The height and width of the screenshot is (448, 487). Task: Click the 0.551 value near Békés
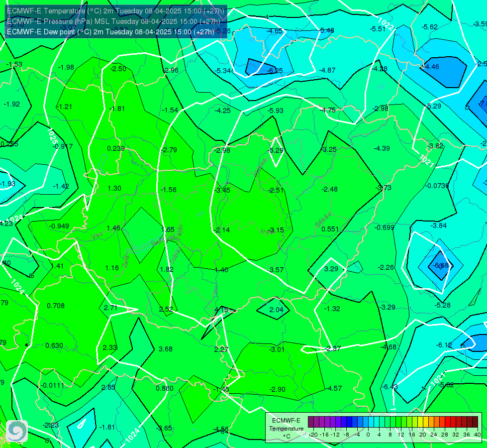pos(330,229)
